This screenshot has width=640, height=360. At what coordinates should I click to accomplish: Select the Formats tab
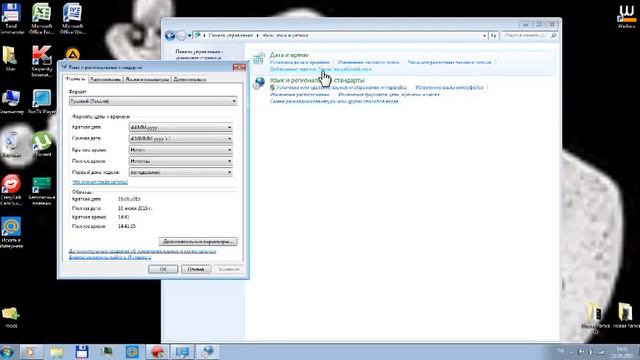pyautogui.click(x=75, y=79)
